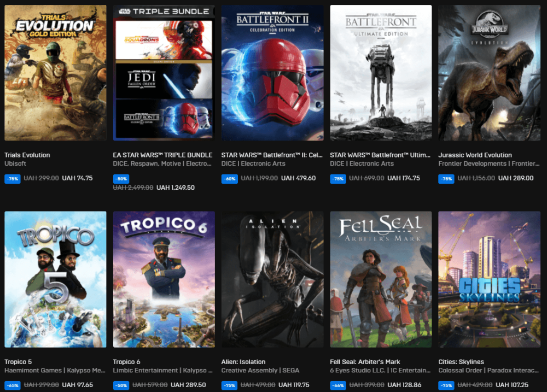Click the Haemimont Games | Kalypso publisher line

[55, 370]
